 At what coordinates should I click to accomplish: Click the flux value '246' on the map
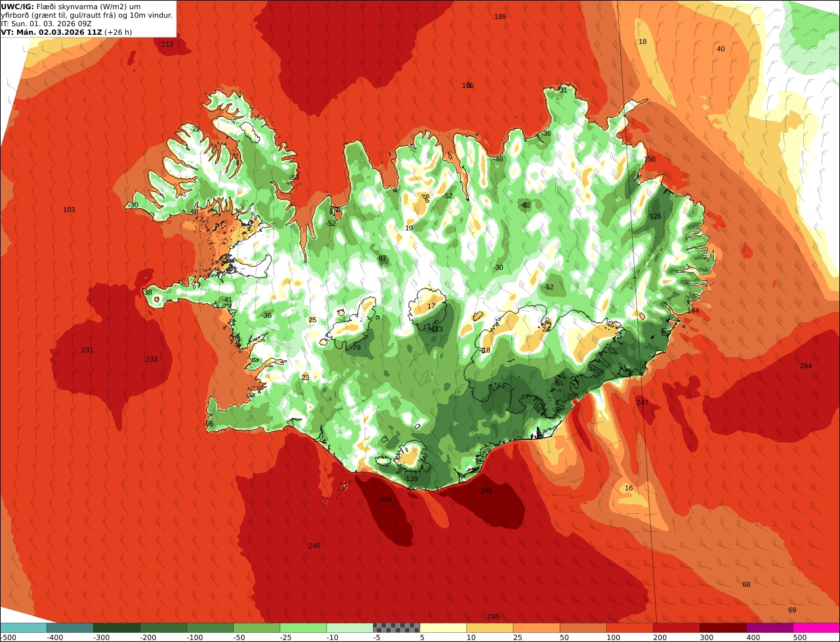tap(314, 546)
